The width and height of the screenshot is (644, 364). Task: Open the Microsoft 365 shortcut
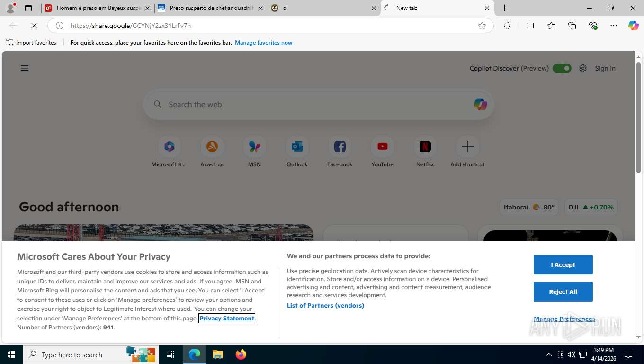coord(170,152)
